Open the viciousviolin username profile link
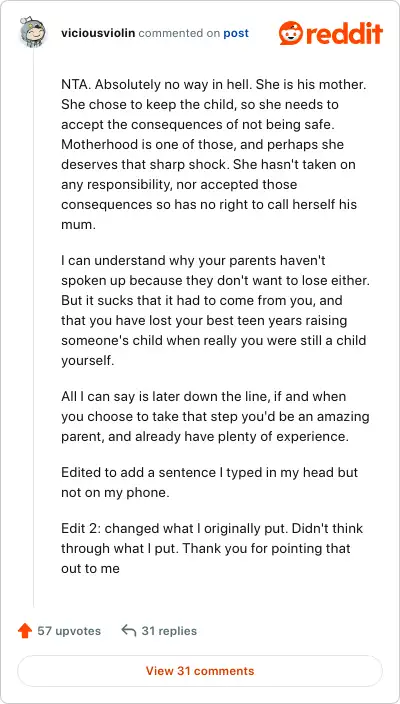Viewport: 400px width, 704px height. [x=98, y=33]
